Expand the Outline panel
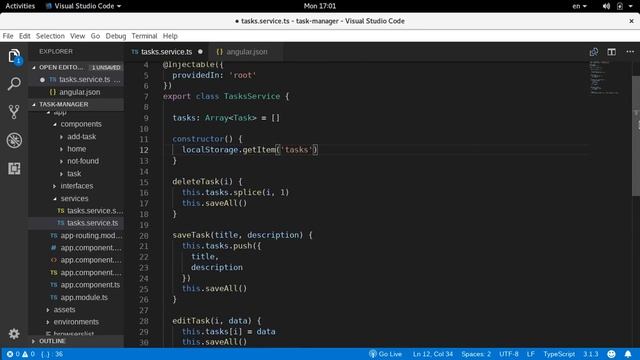Image resolution: width=640 pixels, height=360 pixels. pyautogui.click(x=76, y=341)
